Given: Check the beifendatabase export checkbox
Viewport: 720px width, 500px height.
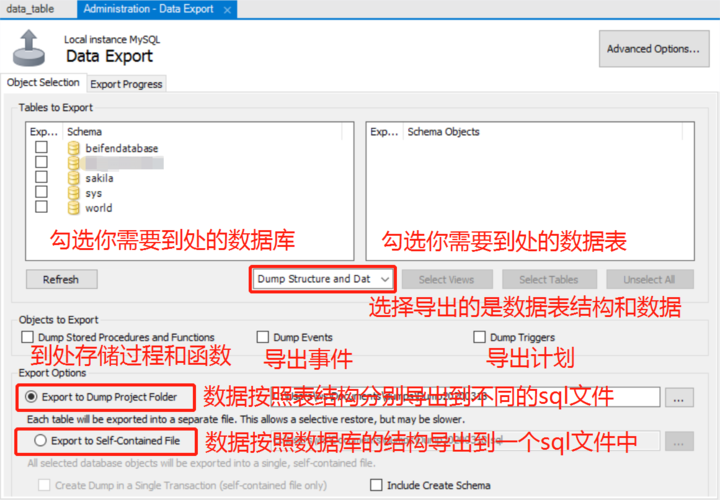Looking at the screenshot, I should [x=41, y=147].
